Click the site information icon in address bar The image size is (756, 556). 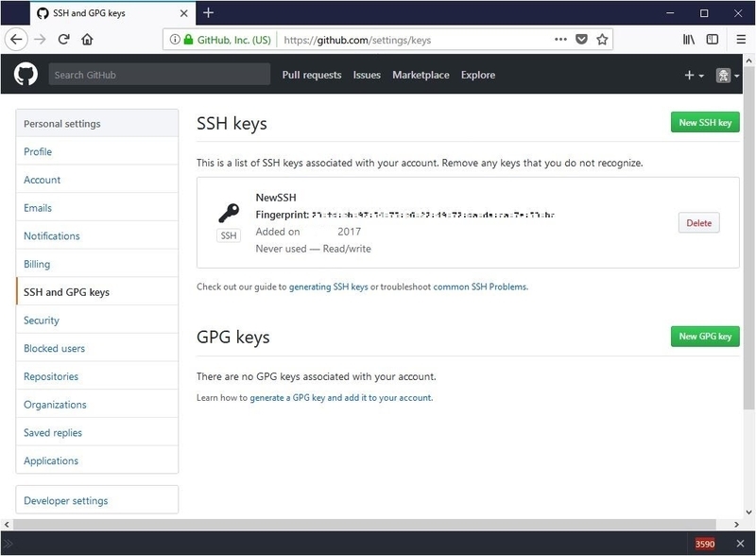tap(172, 40)
